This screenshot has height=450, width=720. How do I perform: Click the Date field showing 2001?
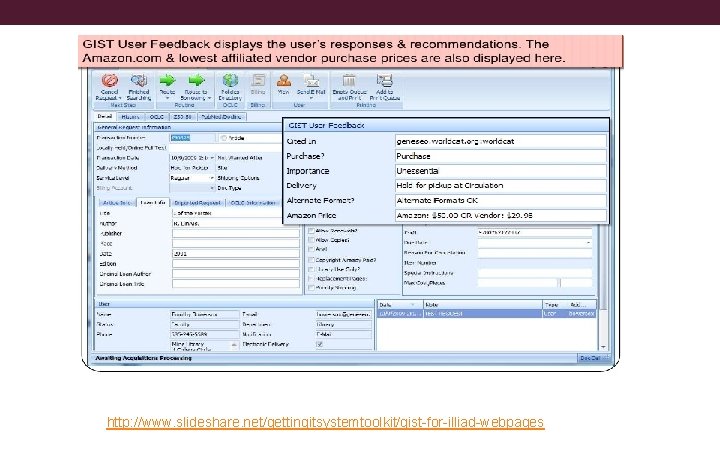click(x=236, y=253)
